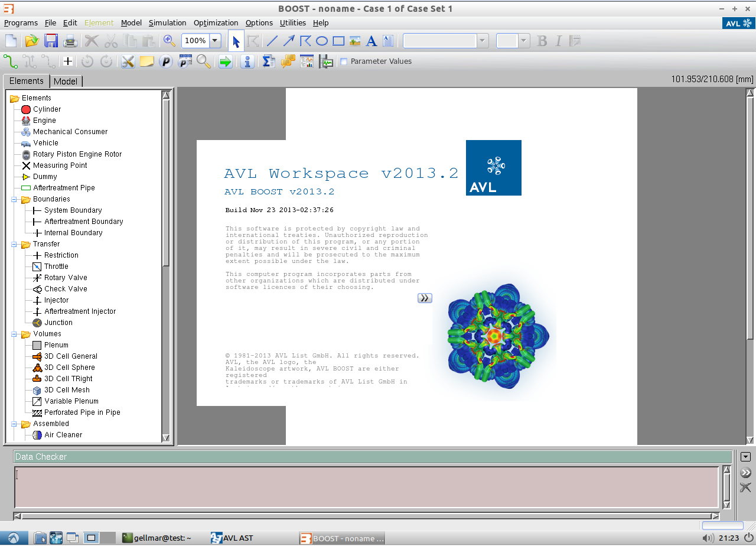The image size is (756, 546).
Task: Open the font name dropdown arrow
Action: 483,41
